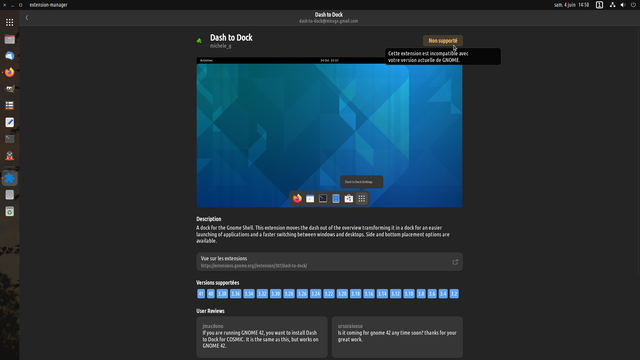Click the author name michele_g
The height and width of the screenshot is (360, 640).
pos(220,46)
